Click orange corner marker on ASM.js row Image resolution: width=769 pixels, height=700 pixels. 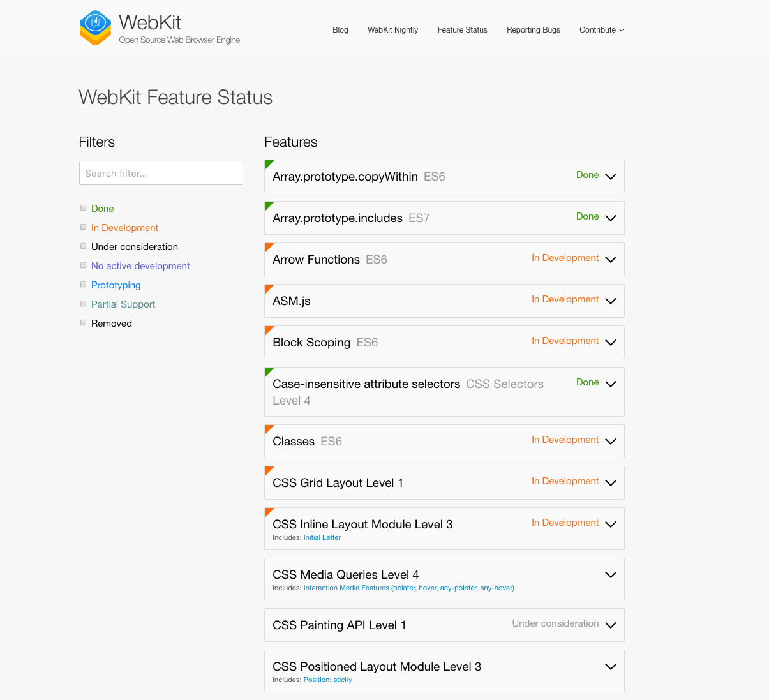(x=268, y=288)
